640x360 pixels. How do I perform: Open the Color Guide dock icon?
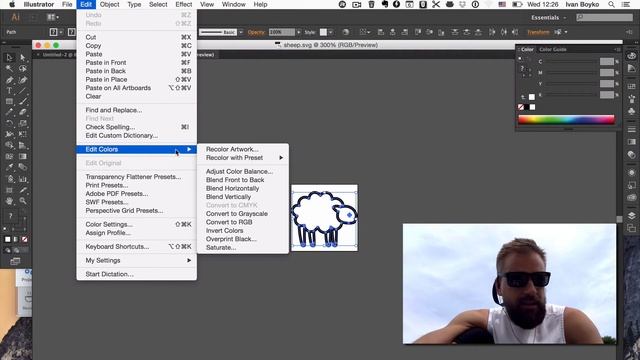[631, 68]
